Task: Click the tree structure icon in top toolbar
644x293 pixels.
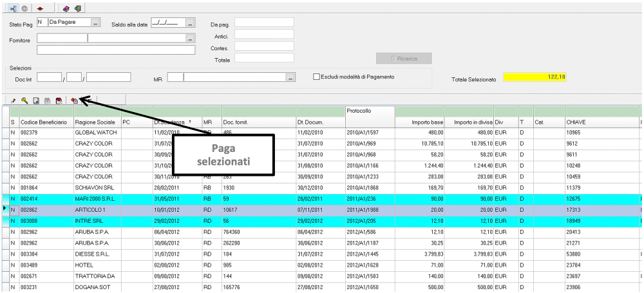Action: point(14,8)
